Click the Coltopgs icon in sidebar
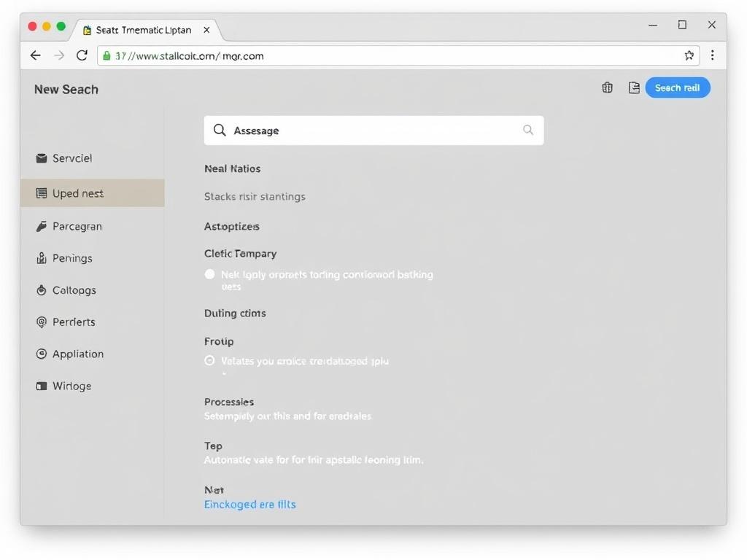747x560 pixels. coord(42,290)
